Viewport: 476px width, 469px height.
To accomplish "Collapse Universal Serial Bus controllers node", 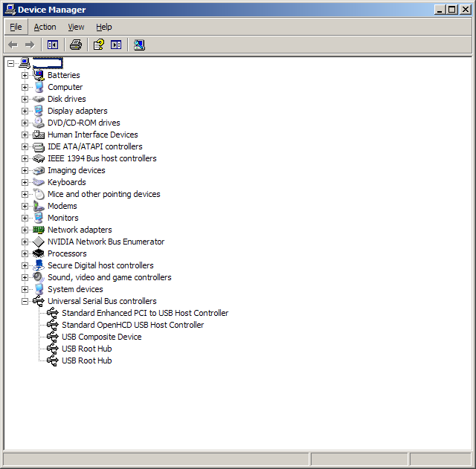I will [25, 301].
